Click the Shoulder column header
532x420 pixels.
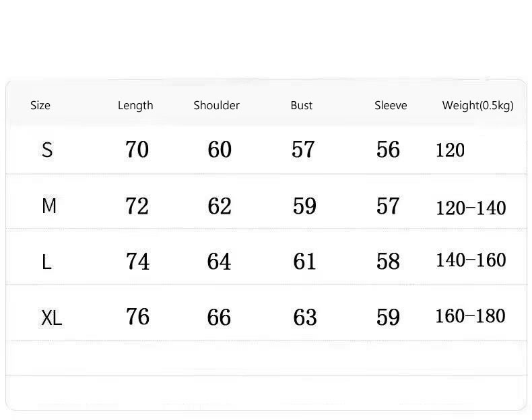216,105
